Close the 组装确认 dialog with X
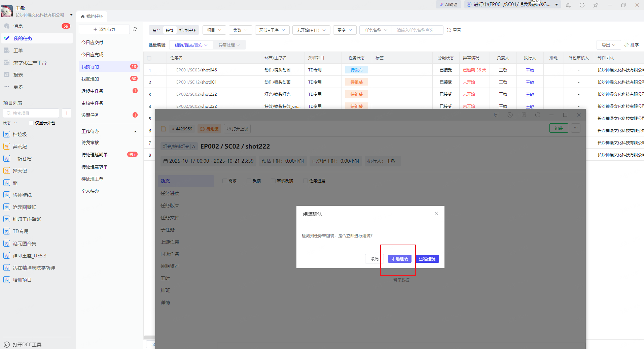Viewport: 644px width, 349px height. [x=436, y=213]
